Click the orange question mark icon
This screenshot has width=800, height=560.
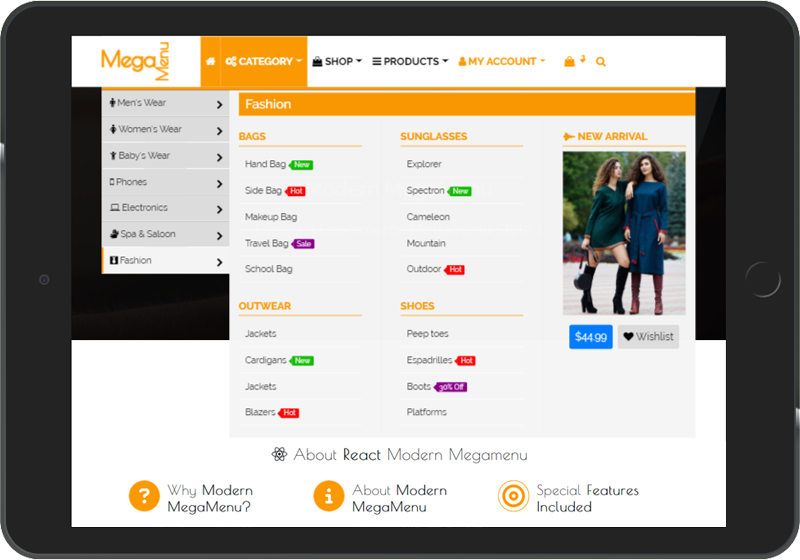click(144, 496)
